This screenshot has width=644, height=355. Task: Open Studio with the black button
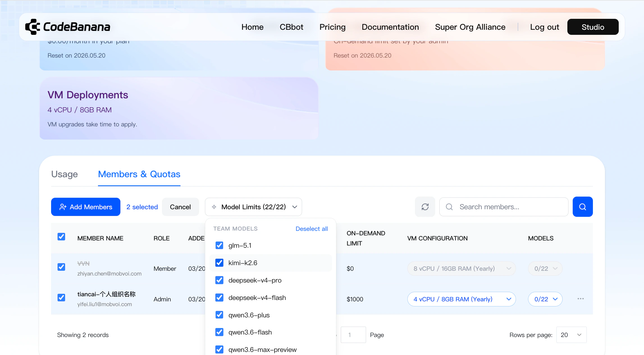(593, 27)
